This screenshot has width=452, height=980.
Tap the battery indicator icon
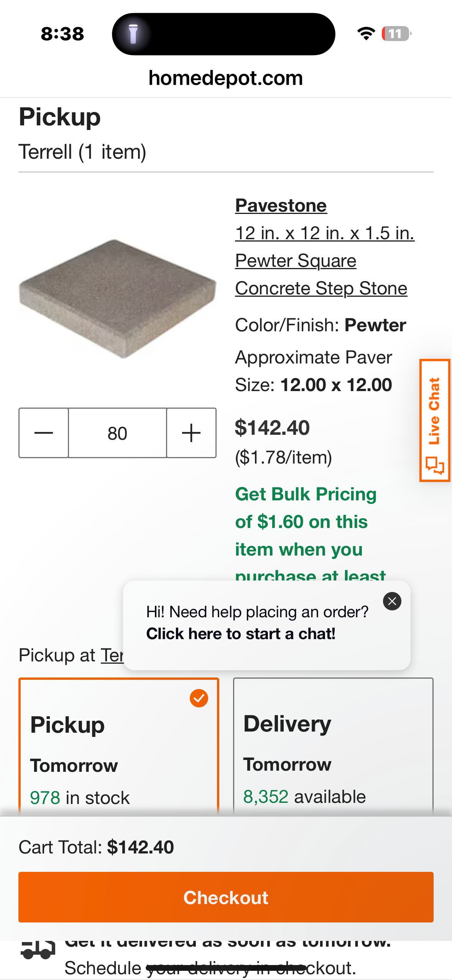click(396, 34)
